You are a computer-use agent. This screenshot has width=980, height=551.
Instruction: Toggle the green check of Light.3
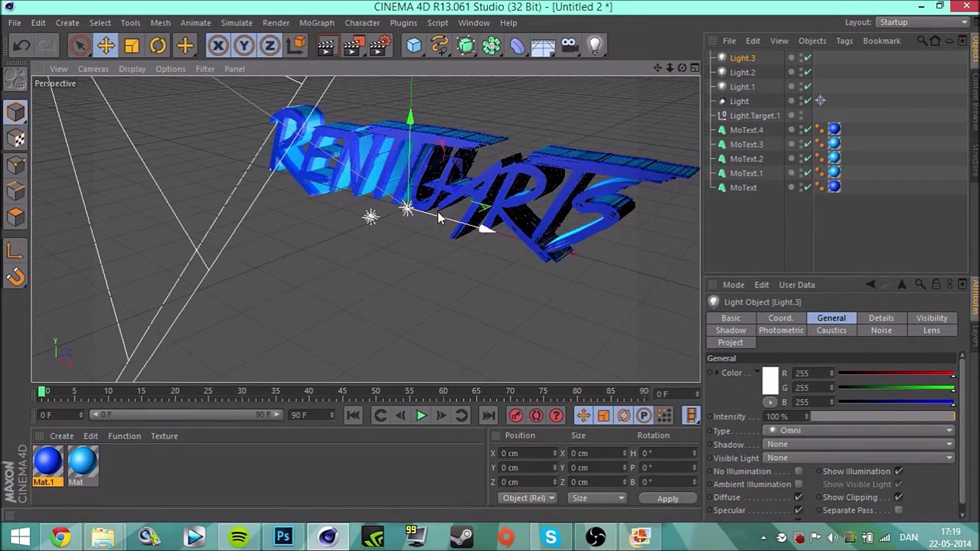pyautogui.click(x=807, y=58)
